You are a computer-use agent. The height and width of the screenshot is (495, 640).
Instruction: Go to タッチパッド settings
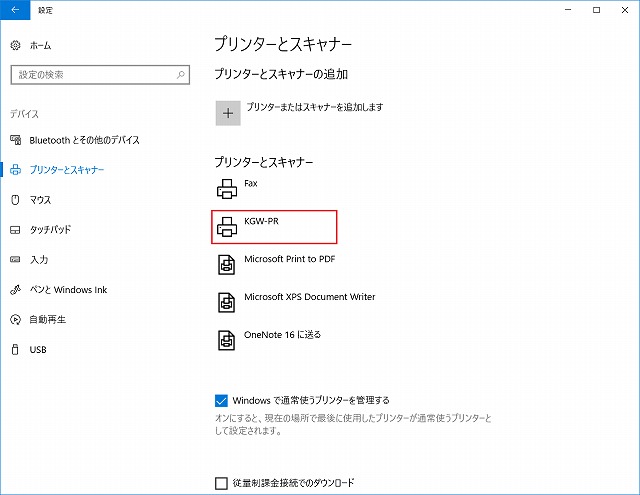[x=50, y=230]
